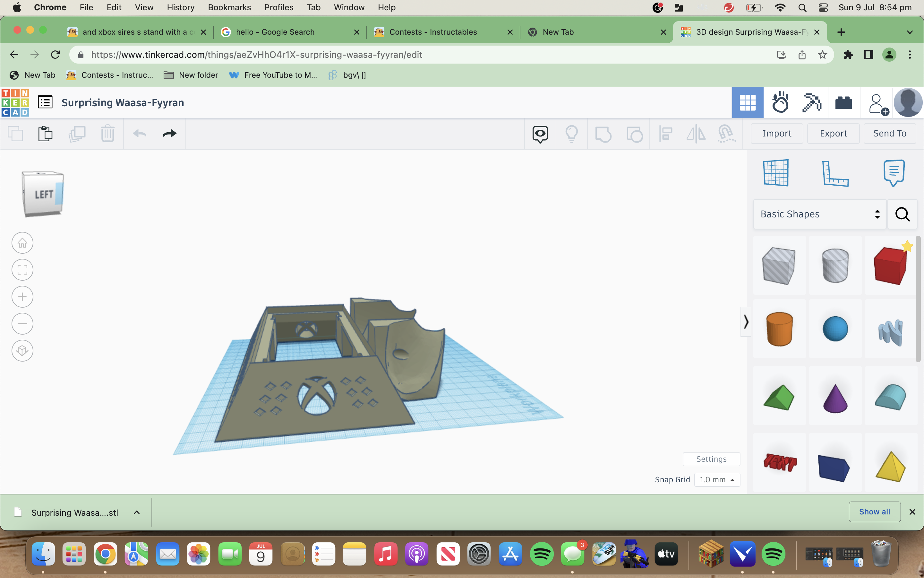Open the Bricks mode icon
Image resolution: width=924 pixels, height=578 pixels.
844,102
